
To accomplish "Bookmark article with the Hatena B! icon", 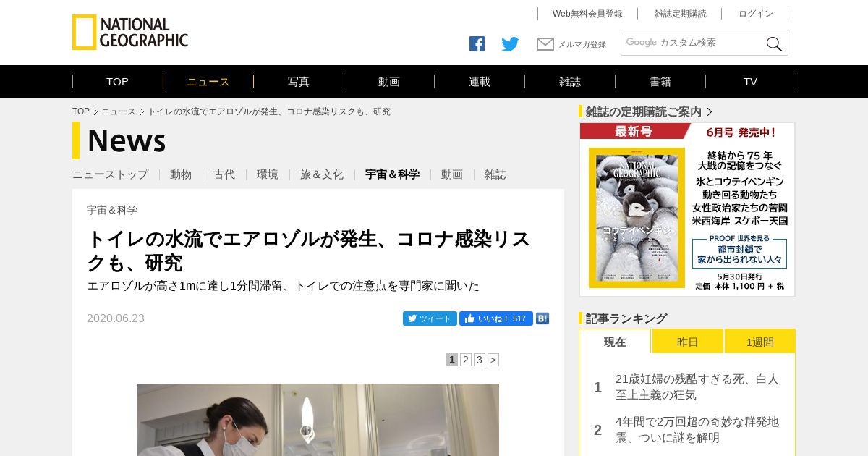I will [x=542, y=318].
